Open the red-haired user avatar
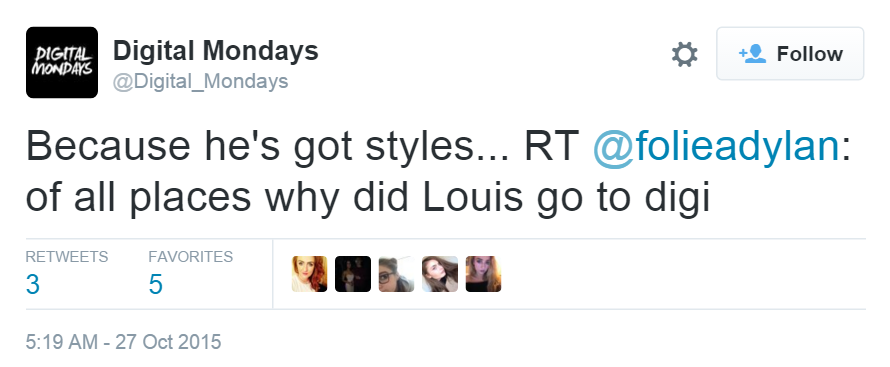This screenshot has width=890, height=367. click(x=309, y=274)
